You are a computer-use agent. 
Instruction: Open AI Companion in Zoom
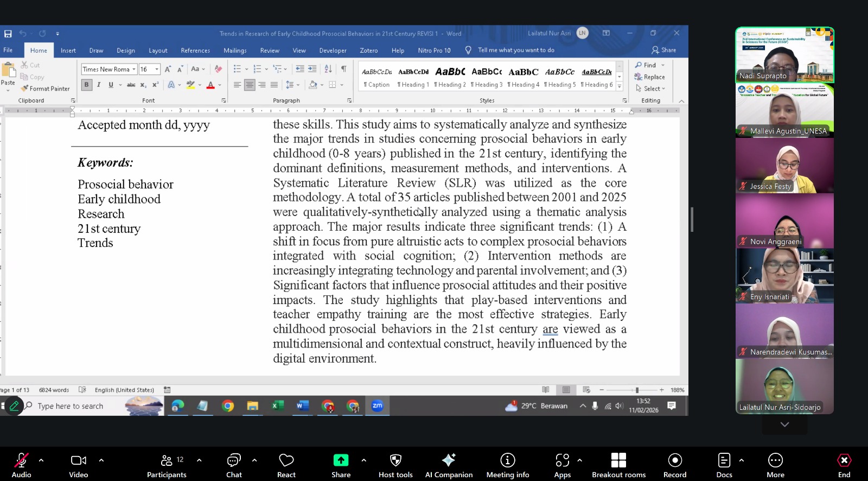click(449, 465)
